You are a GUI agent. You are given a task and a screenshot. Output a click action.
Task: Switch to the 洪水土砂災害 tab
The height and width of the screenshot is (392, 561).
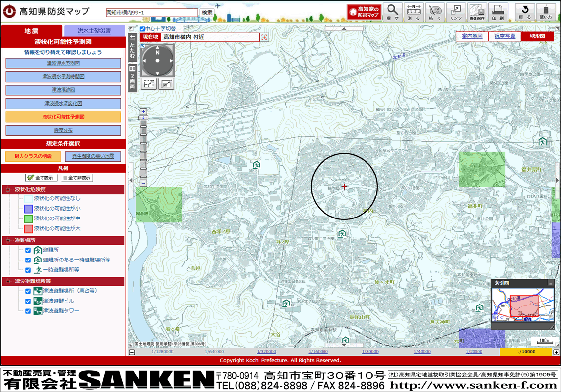[x=94, y=31]
